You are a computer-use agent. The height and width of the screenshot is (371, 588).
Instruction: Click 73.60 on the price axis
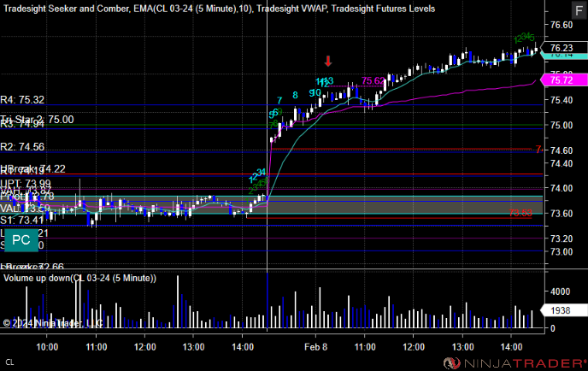tap(562, 213)
